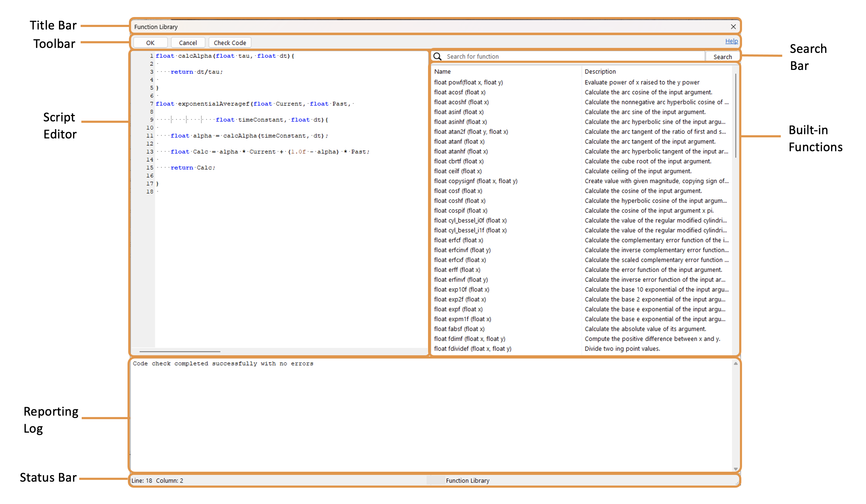
Task: Sort the list by the Name column
Action: click(x=442, y=71)
